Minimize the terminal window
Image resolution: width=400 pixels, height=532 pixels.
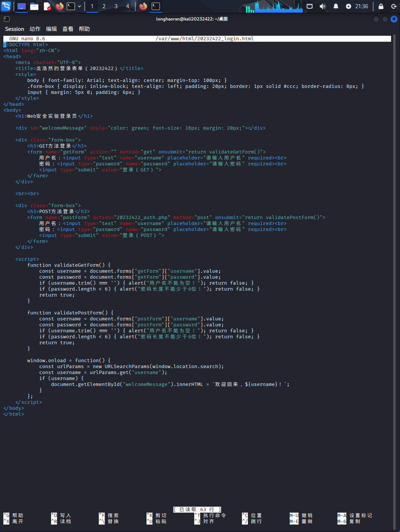(x=376, y=19)
